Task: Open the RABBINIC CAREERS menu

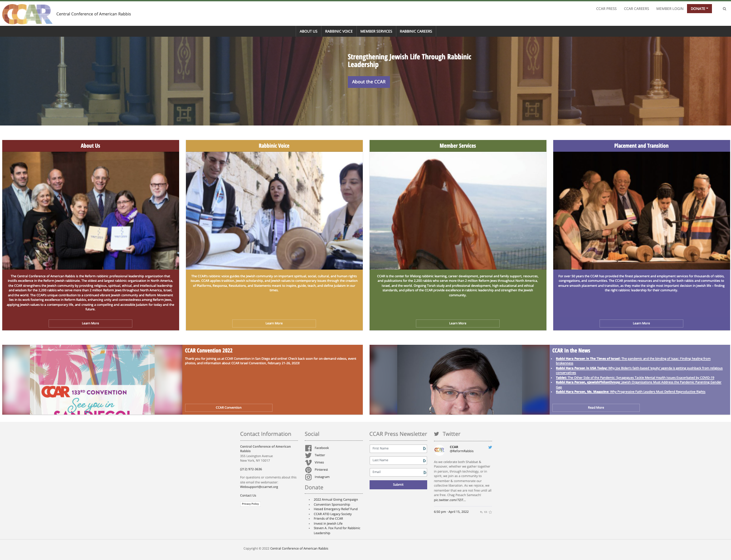Action: [x=416, y=31]
